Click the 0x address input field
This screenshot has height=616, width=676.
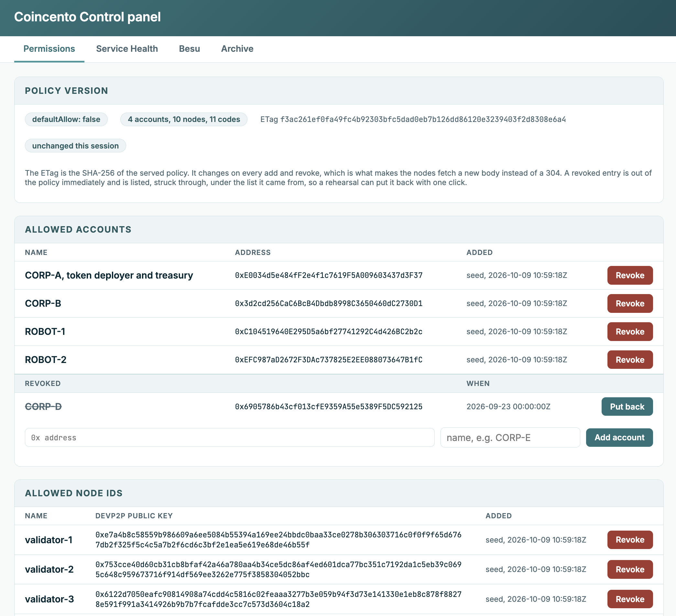(x=229, y=438)
